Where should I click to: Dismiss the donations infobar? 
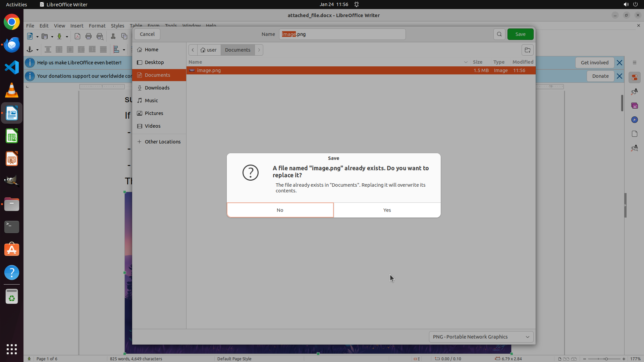620,76
